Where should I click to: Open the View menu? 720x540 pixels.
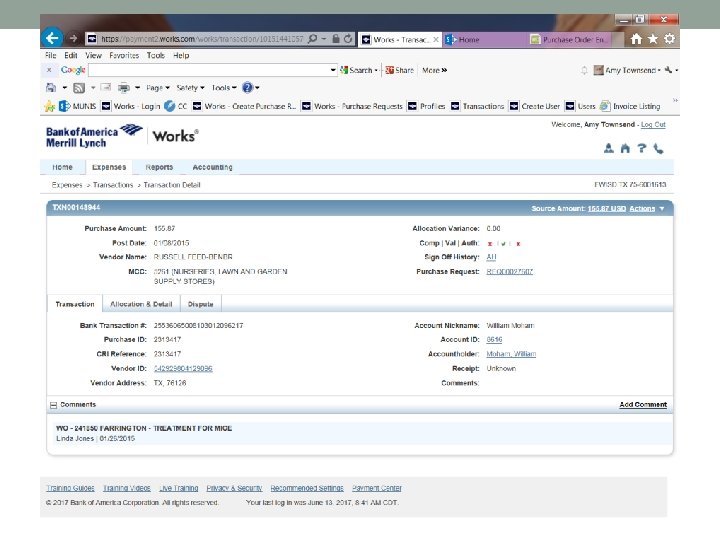point(93,55)
